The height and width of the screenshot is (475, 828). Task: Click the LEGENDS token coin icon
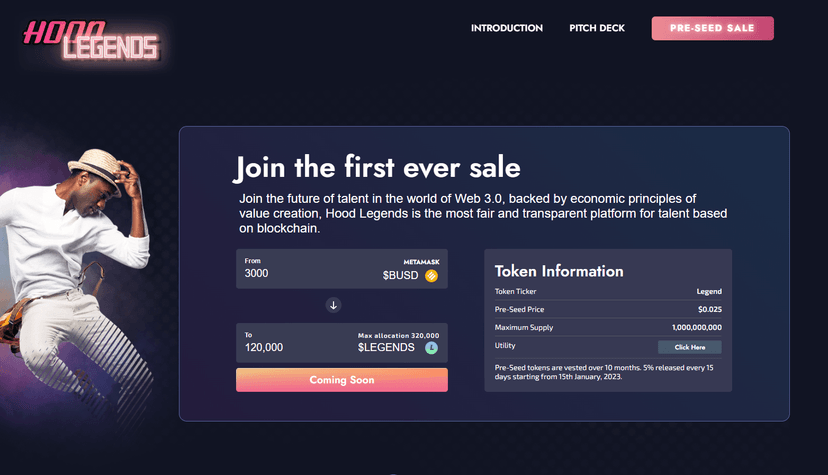431,347
